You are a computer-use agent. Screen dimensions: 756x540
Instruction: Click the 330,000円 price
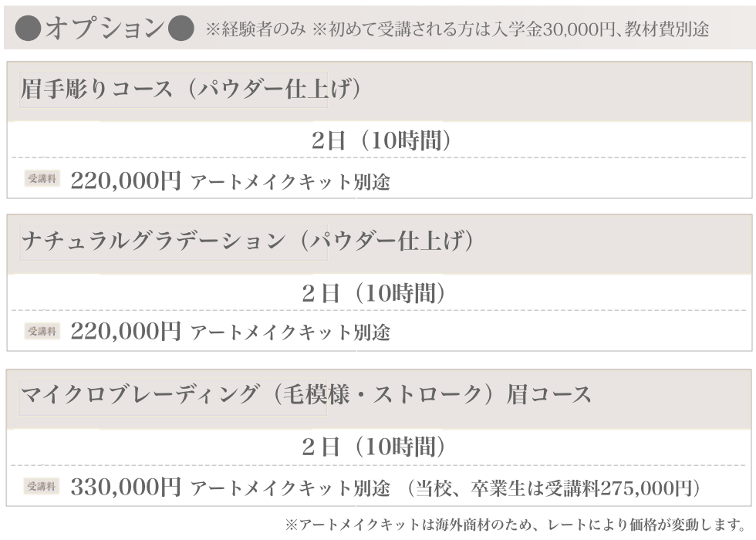[x=125, y=487]
